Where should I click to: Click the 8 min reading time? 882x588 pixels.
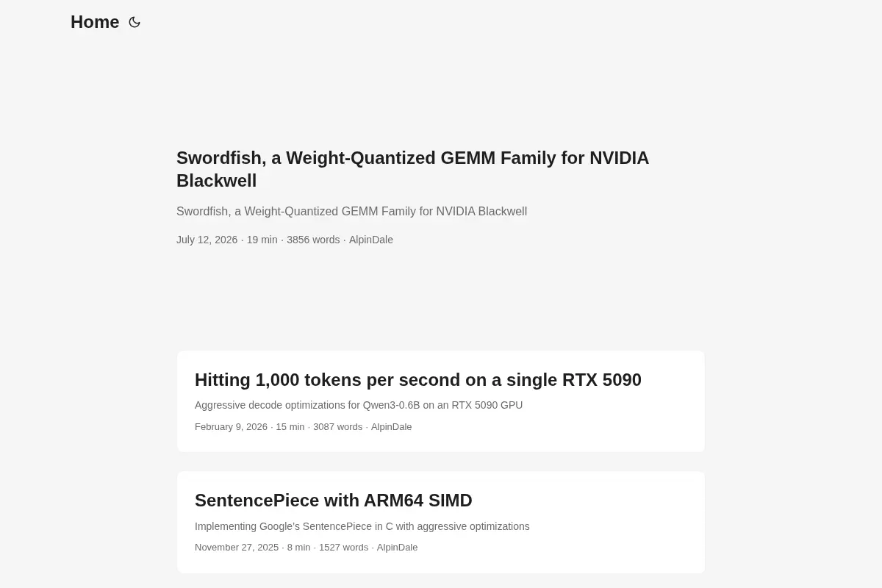point(299,548)
